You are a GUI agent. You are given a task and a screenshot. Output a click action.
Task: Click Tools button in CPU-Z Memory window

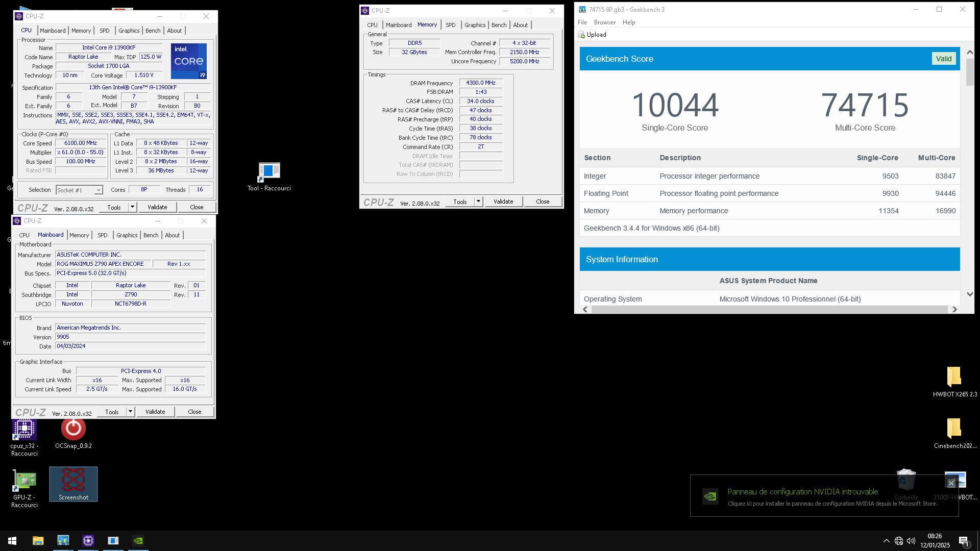[x=460, y=202]
